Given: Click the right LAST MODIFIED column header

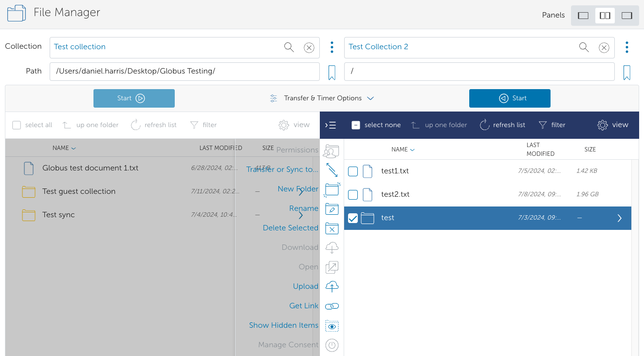Looking at the screenshot, I should click(x=540, y=150).
